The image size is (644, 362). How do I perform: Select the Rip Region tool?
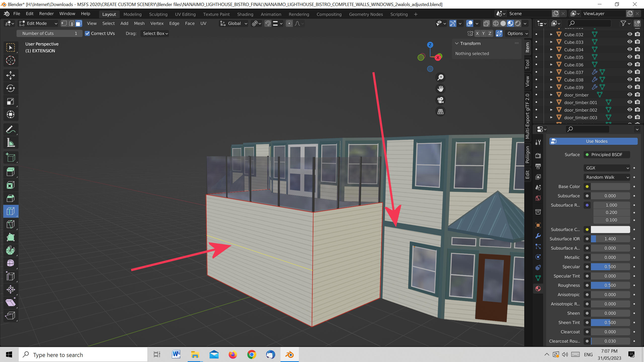point(11,315)
